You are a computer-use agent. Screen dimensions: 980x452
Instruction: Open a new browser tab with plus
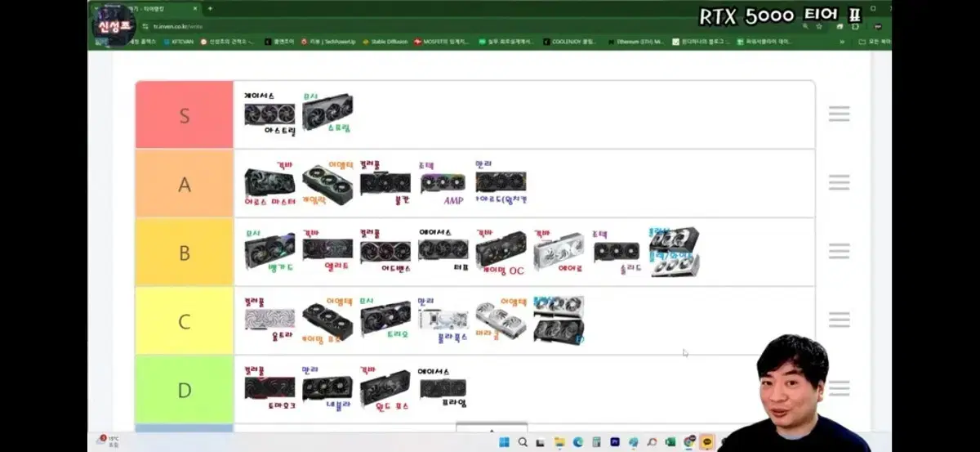(x=210, y=8)
